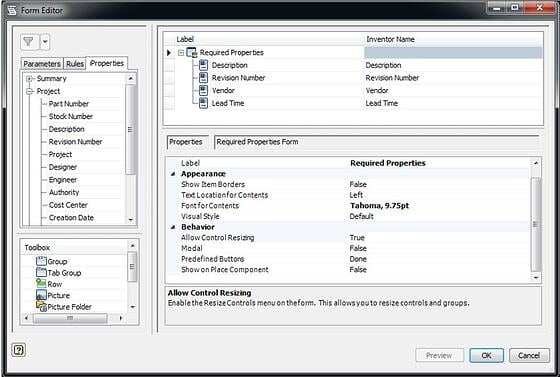Click the OK button

coord(486,356)
